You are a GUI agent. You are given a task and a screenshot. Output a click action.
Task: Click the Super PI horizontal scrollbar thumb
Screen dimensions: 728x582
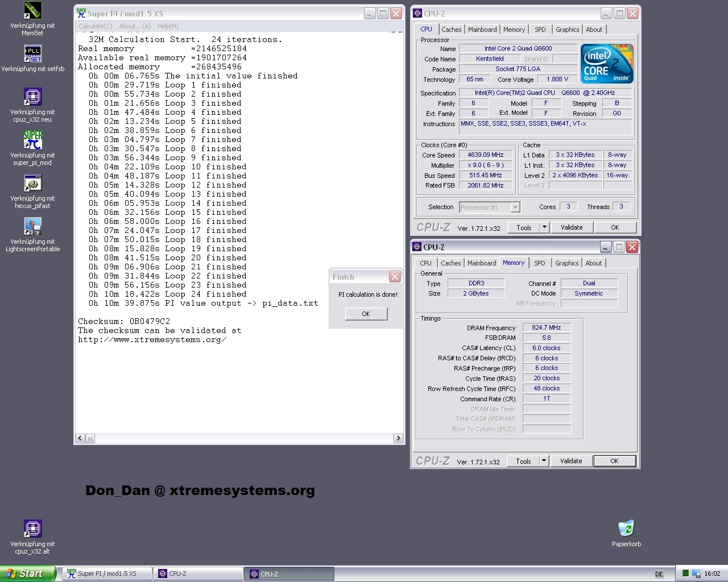[90, 438]
